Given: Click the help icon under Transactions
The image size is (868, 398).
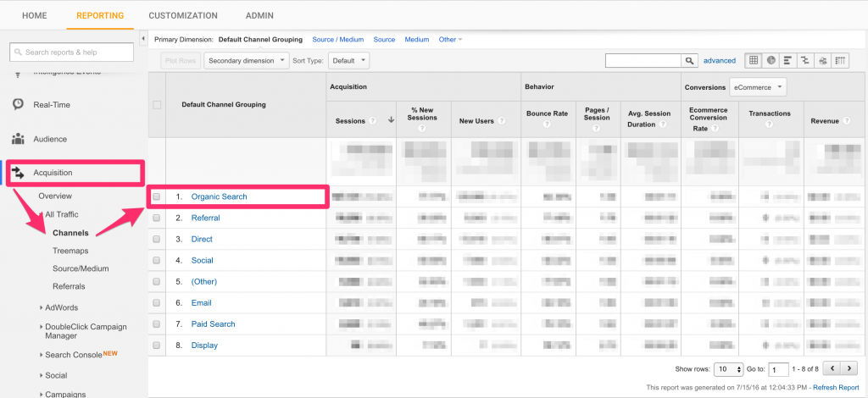Looking at the screenshot, I should coord(770,124).
